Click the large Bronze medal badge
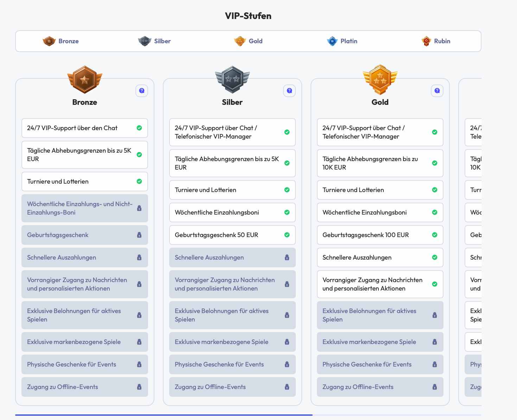517x420 pixels. tap(85, 80)
